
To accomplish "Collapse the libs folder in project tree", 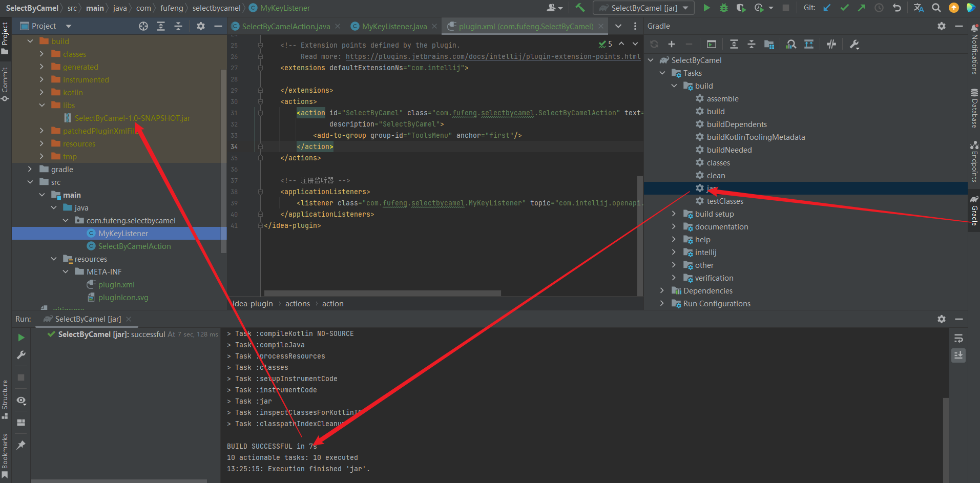I will pyautogui.click(x=42, y=105).
